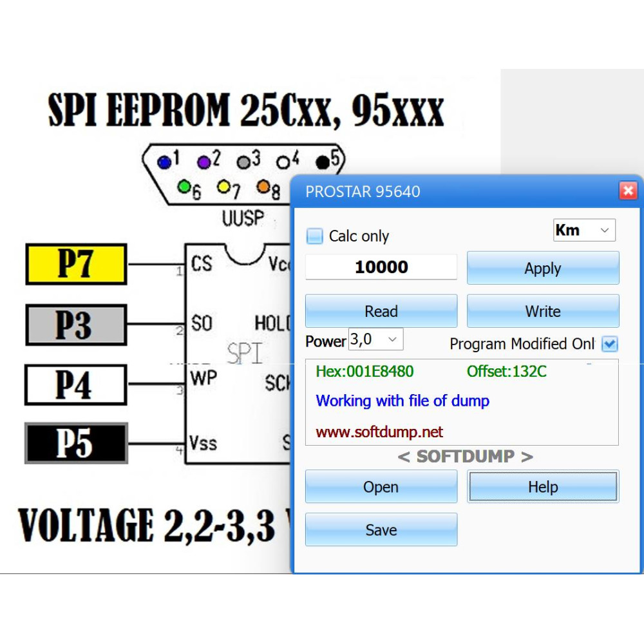Click the VOLTAGE 2,2-3,3 text
Screen dimensions: 644x644
tap(147, 526)
